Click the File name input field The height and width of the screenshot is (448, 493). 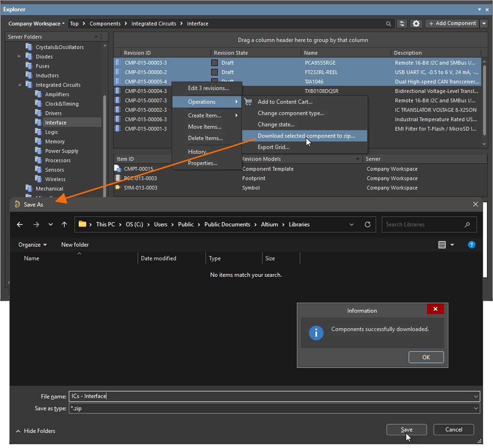coord(274,397)
